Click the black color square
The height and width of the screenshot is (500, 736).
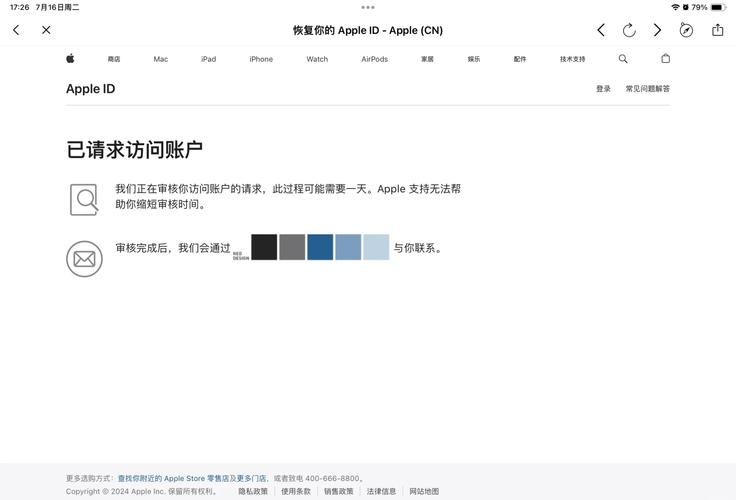click(x=264, y=247)
